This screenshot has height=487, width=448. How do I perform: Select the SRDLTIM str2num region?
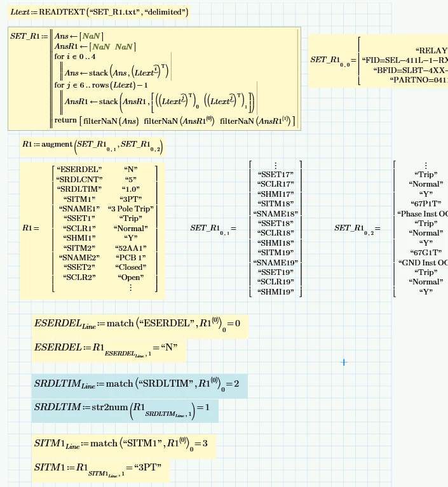pyautogui.click(x=125, y=411)
